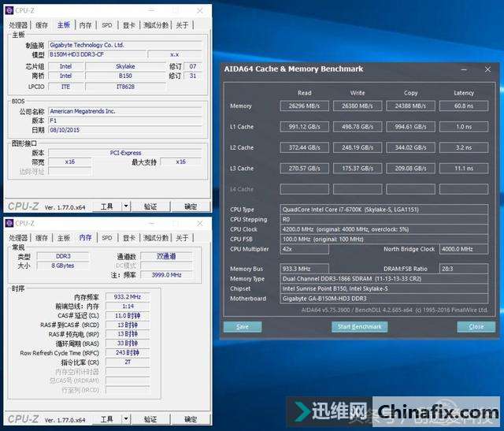Image resolution: width=504 pixels, height=431 pixels.
Task: Click command rate value 2T
Action: [x=128, y=362]
